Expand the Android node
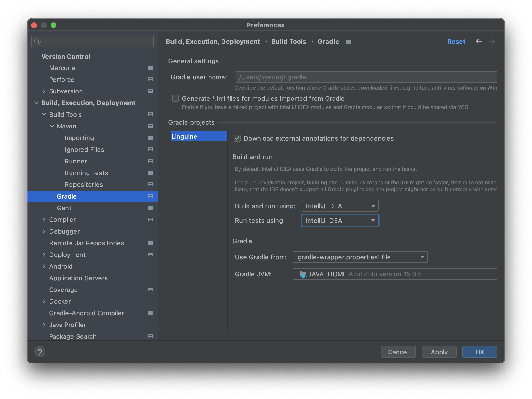 [44, 266]
